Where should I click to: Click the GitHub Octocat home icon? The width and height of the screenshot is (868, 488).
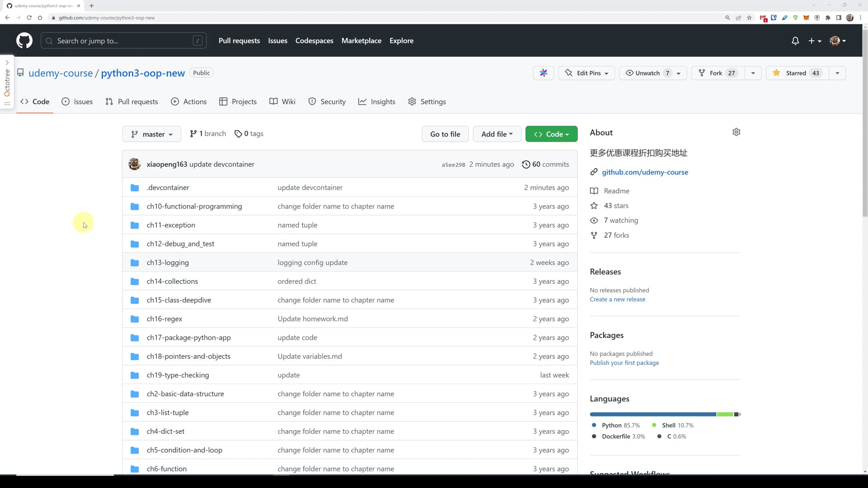click(x=24, y=41)
